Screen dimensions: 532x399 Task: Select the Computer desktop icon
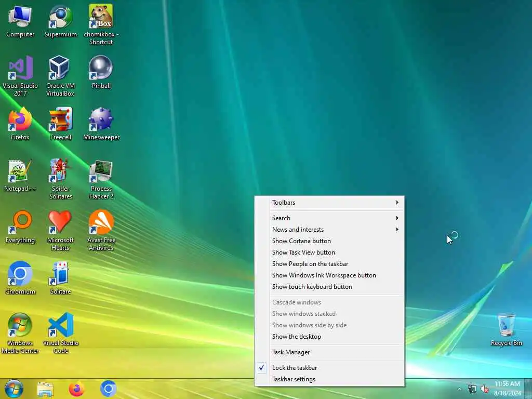20,21
